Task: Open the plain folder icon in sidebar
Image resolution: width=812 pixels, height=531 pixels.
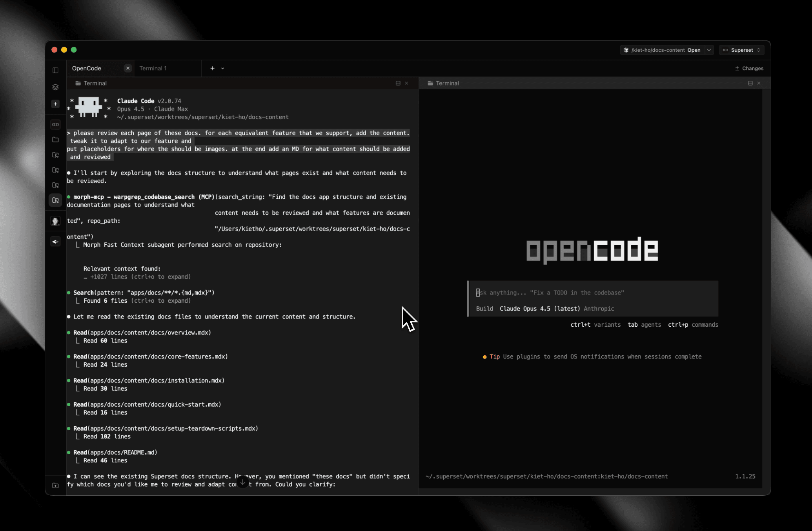Action: [x=55, y=140]
